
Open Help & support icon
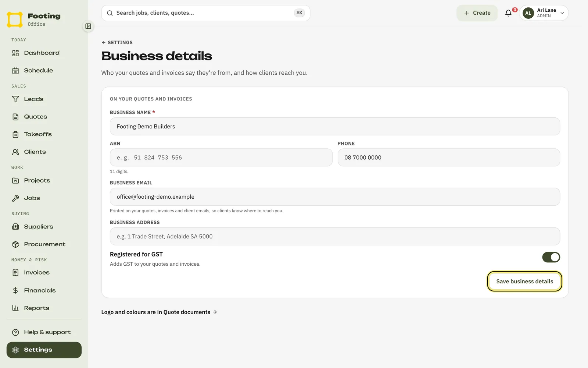(x=15, y=332)
